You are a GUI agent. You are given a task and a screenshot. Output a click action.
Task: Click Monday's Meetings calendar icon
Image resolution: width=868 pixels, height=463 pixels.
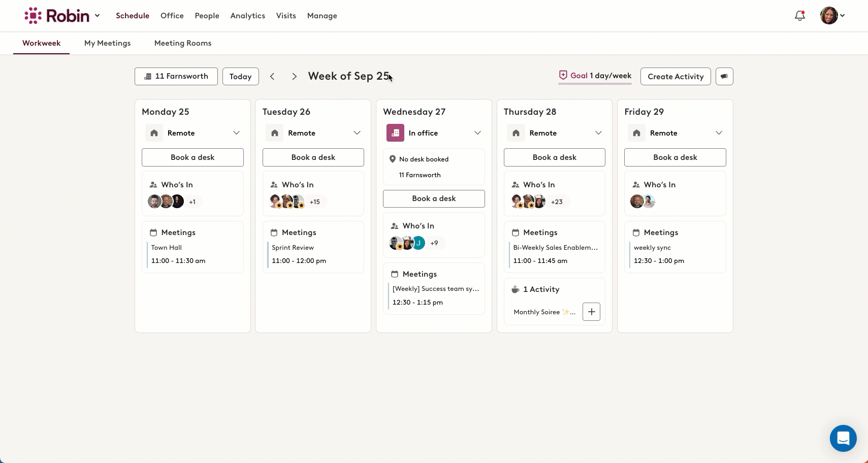pos(153,233)
